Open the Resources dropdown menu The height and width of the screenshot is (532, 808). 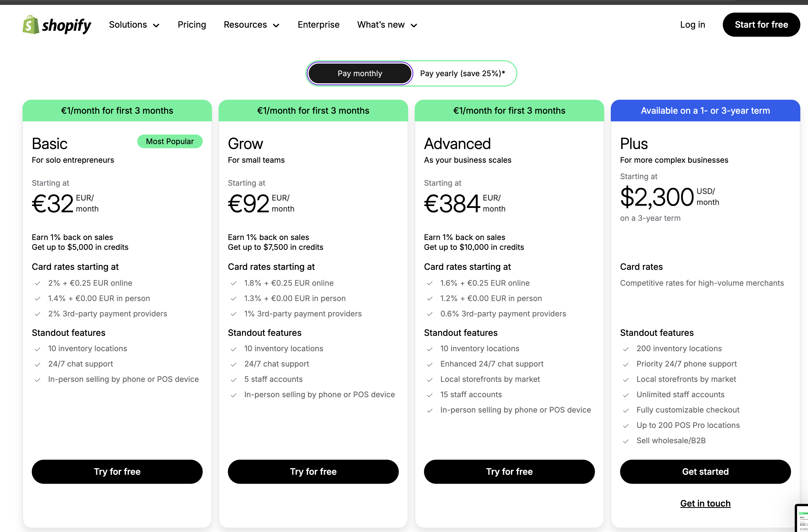(x=251, y=25)
